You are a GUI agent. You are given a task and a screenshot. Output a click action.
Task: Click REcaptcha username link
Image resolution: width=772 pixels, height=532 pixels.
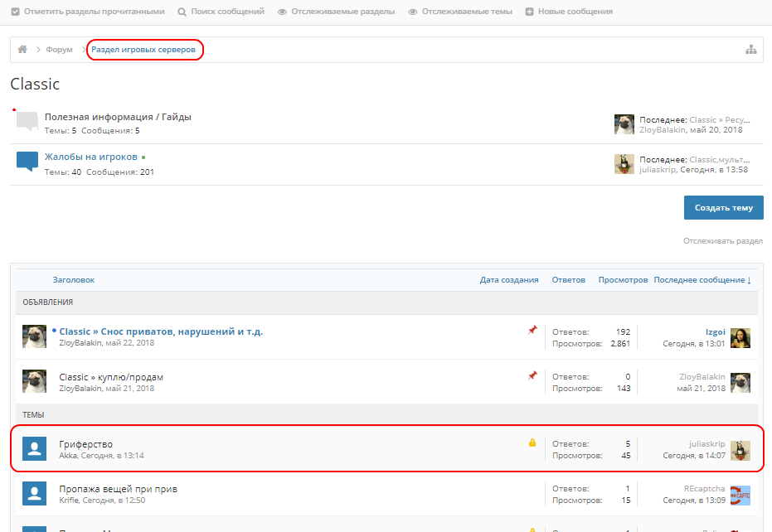(704, 489)
